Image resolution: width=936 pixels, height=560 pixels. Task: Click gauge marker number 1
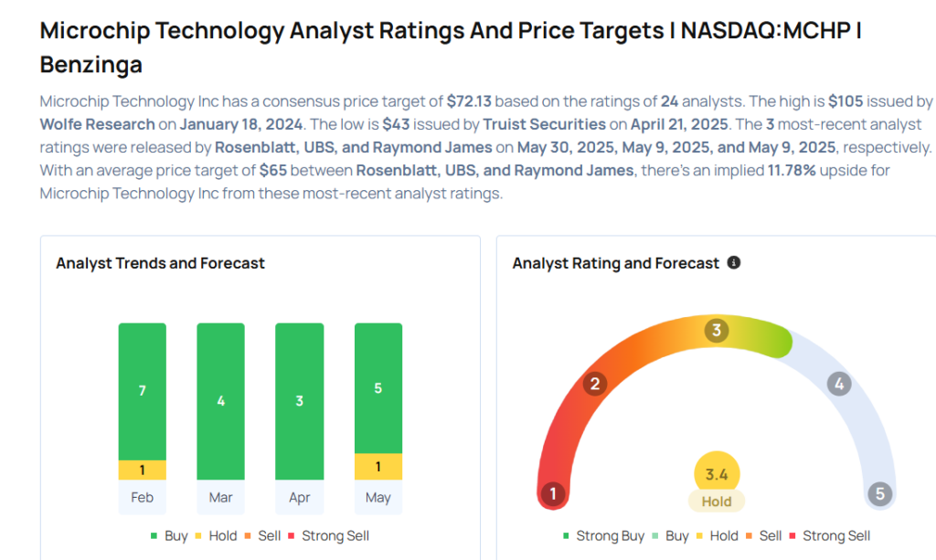click(x=552, y=494)
